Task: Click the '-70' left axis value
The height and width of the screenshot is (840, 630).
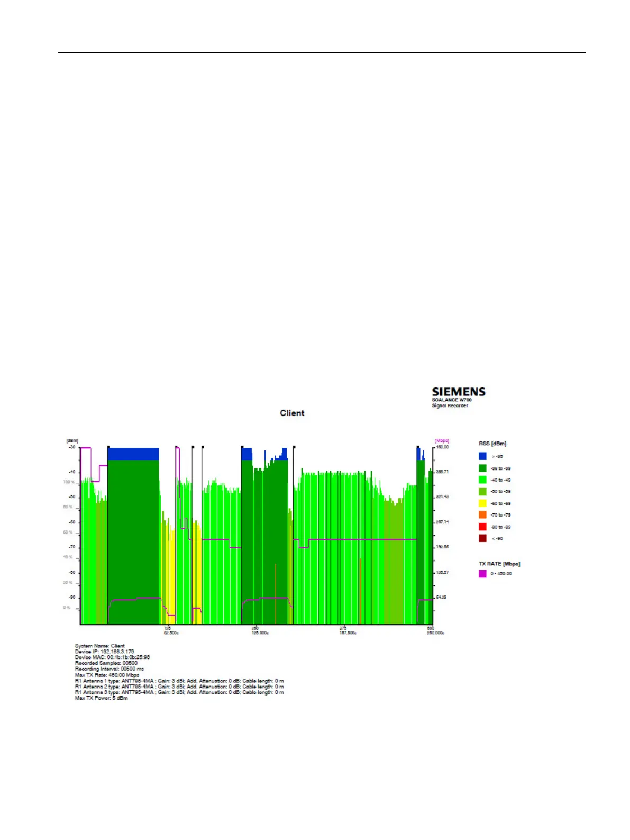Action: point(72,547)
